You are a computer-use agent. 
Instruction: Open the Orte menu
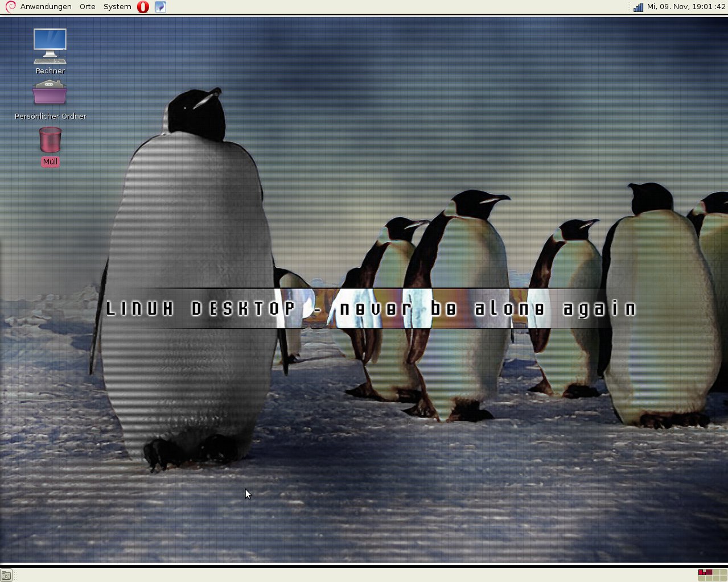87,7
